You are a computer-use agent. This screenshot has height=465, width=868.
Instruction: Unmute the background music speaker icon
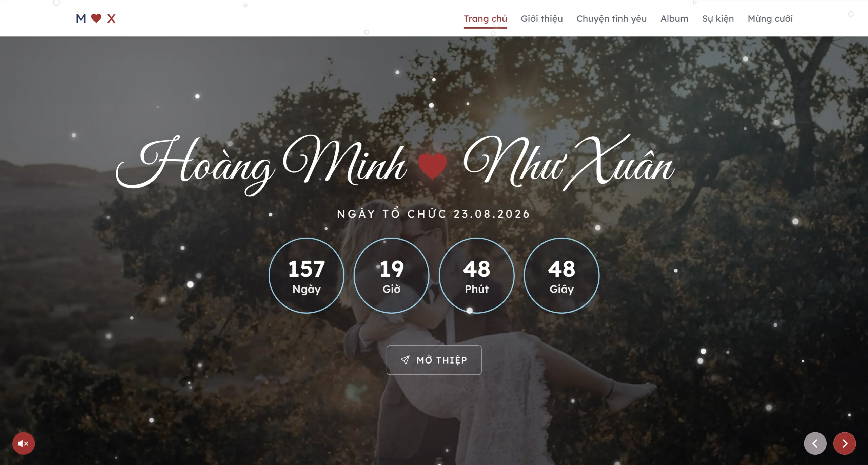[23, 443]
